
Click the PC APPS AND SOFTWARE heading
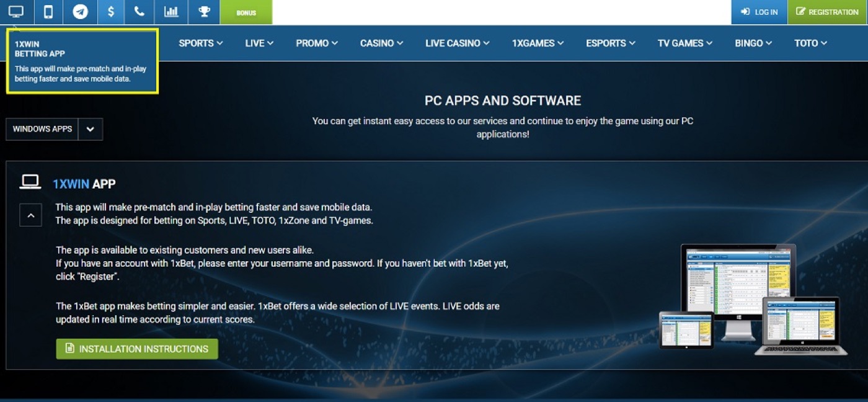(x=503, y=100)
